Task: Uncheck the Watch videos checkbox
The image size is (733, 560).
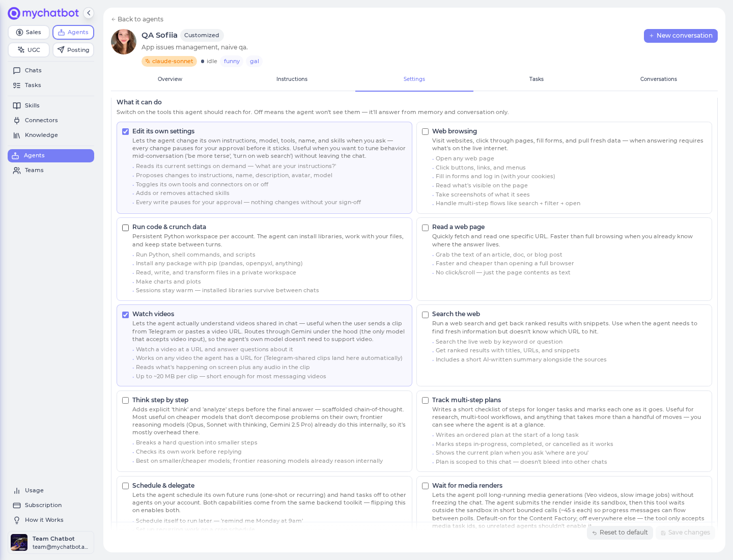Action: (126, 315)
